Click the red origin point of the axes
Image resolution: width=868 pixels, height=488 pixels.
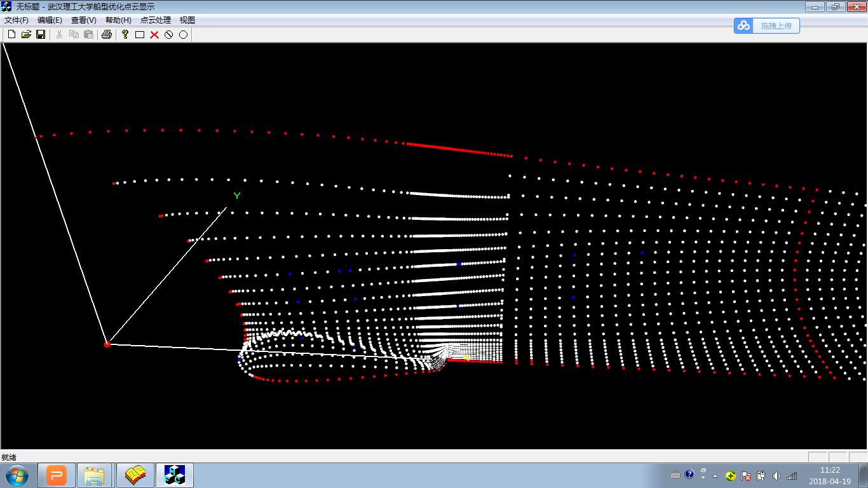(x=107, y=344)
